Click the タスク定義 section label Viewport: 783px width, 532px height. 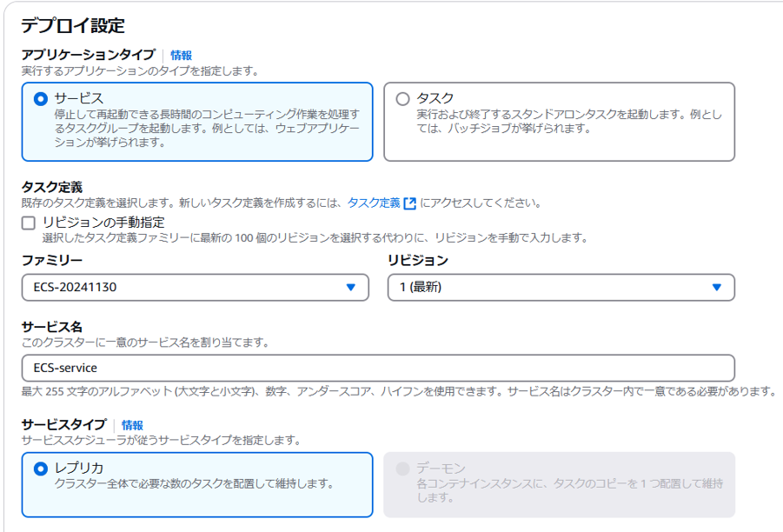pyautogui.click(x=52, y=187)
